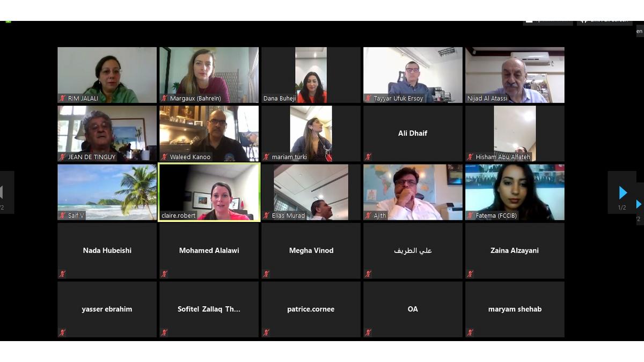Click muted mic icon beside Waleed Kanoo
The image size is (644, 362).
[x=164, y=157]
